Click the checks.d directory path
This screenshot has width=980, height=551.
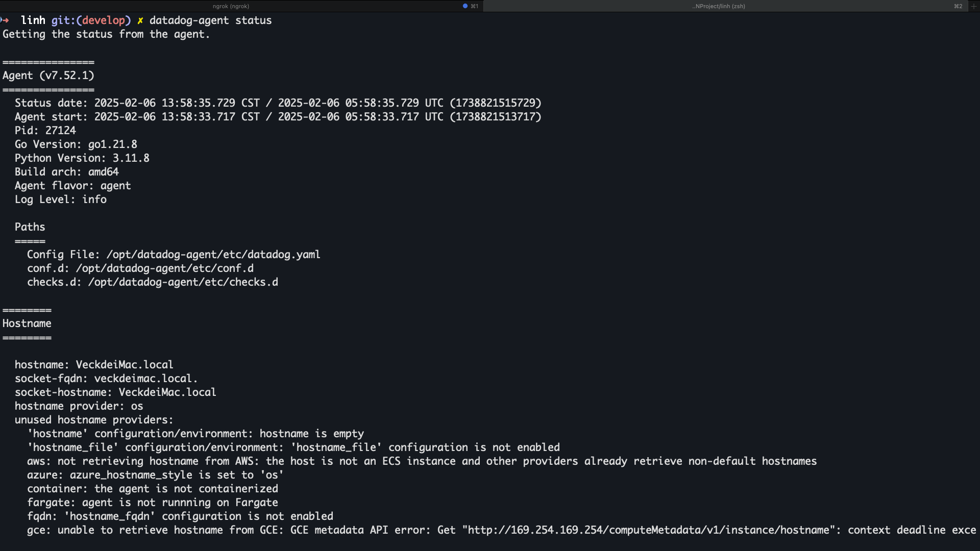pyautogui.click(x=183, y=282)
